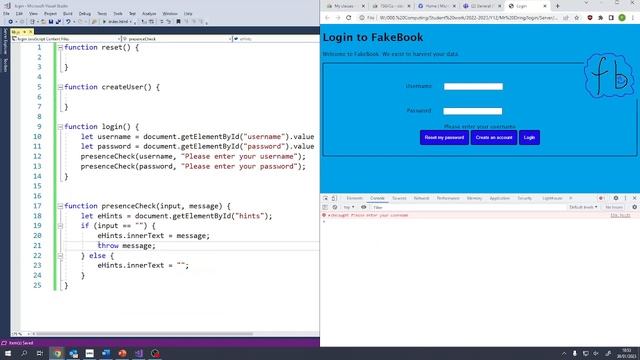Collapse the login function code fold
640x360 pixels.
pos(60,127)
